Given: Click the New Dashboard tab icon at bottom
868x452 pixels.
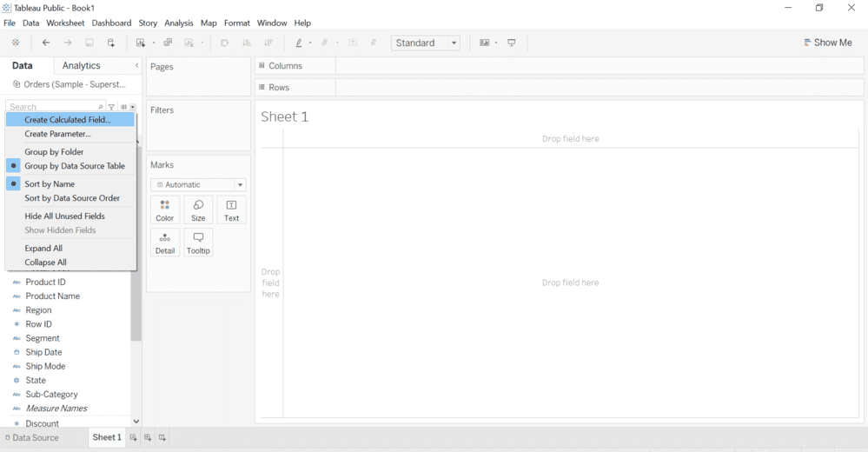Looking at the screenshot, I should pos(148,437).
